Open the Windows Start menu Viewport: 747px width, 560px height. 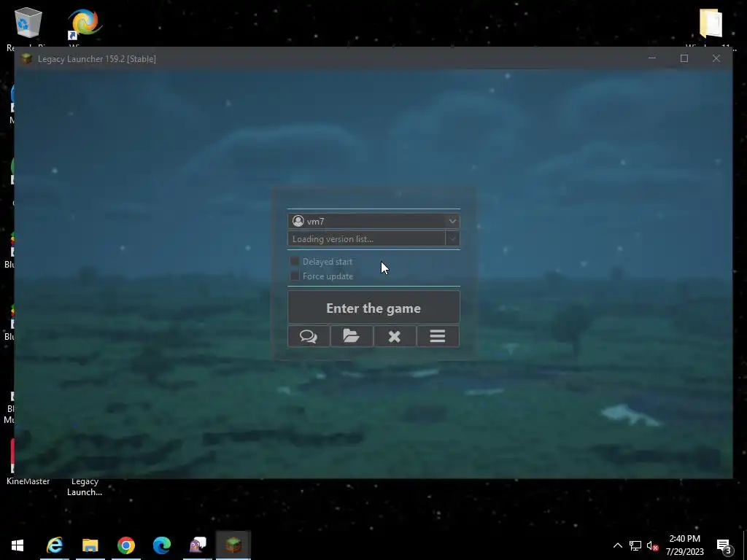coord(18,545)
